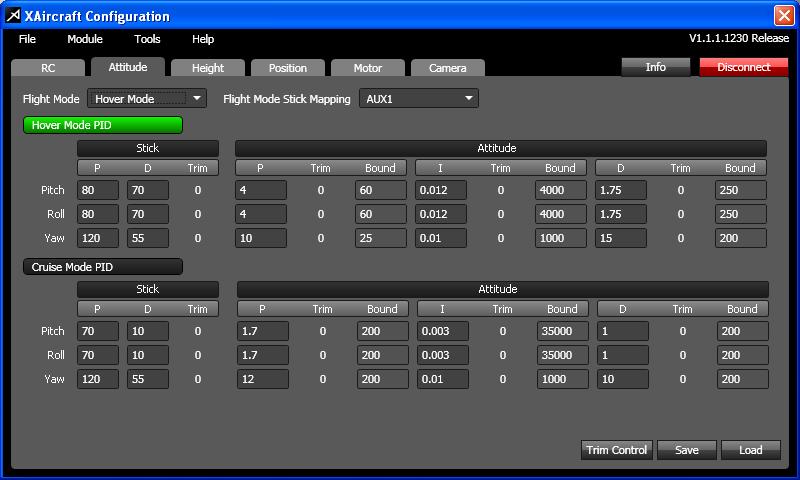Expand the Flight Mode Stick Mapping dropdown
This screenshot has width=800, height=480.
coord(419,98)
